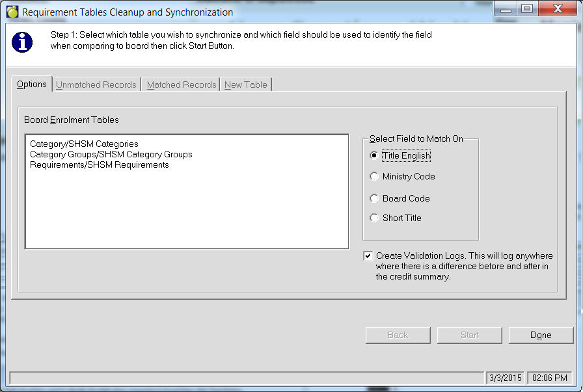
Task: Click the blue information icon
Action: tap(23, 42)
